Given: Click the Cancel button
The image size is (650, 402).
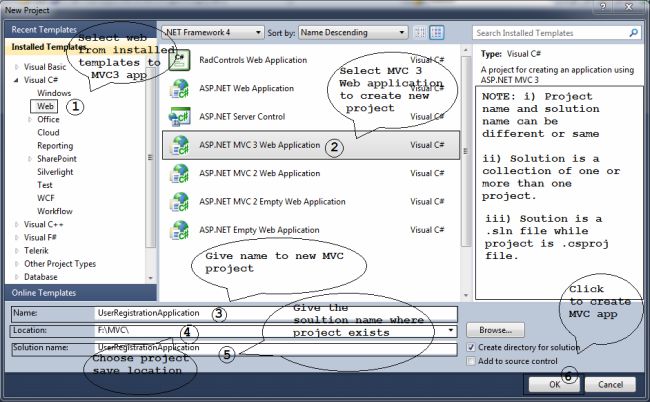Looking at the screenshot, I should [610, 385].
